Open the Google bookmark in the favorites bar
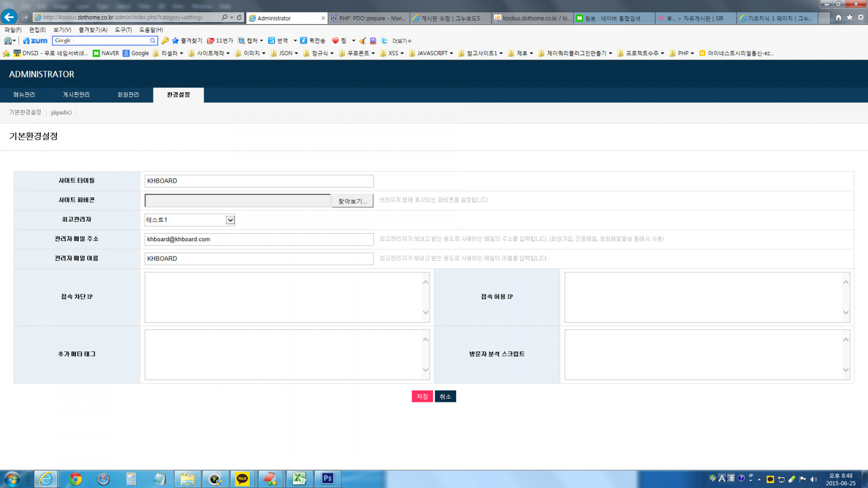This screenshot has width=868, height=488. 136,53
